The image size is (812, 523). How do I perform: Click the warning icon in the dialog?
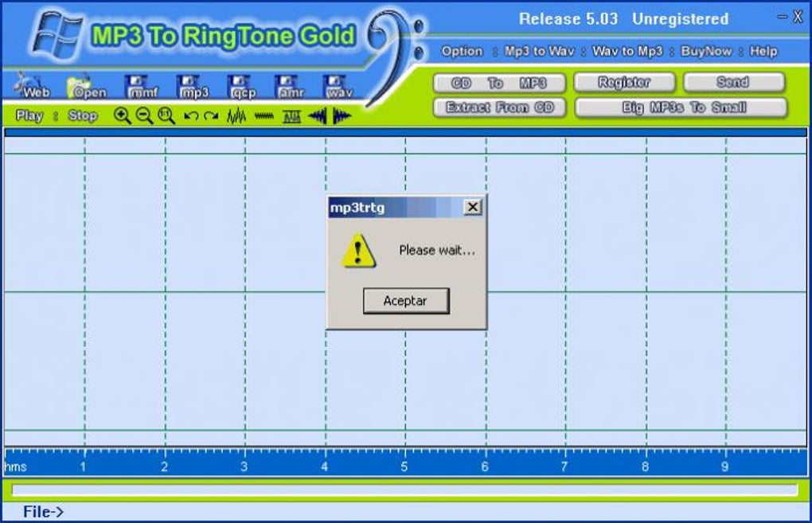pos(358,251)
